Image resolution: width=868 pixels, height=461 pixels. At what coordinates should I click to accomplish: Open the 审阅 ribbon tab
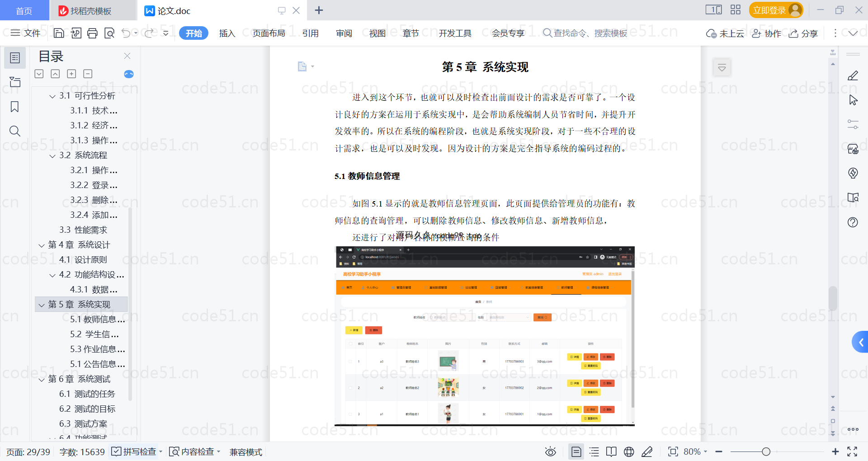coord(344,33)
